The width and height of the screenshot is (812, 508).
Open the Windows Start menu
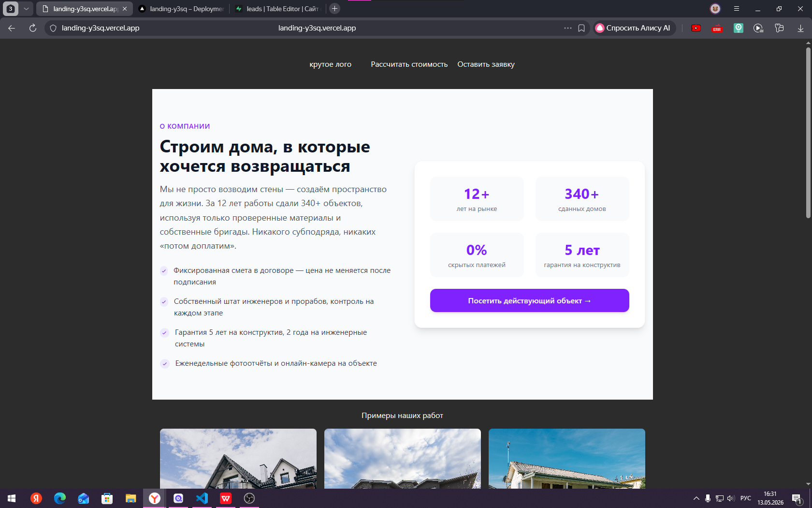click(x=12, y=498)
